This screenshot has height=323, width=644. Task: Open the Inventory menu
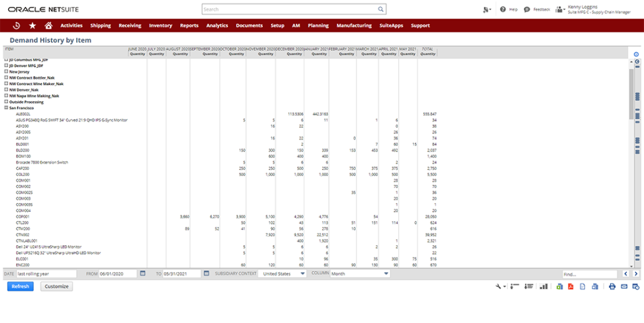click(160, 26)
